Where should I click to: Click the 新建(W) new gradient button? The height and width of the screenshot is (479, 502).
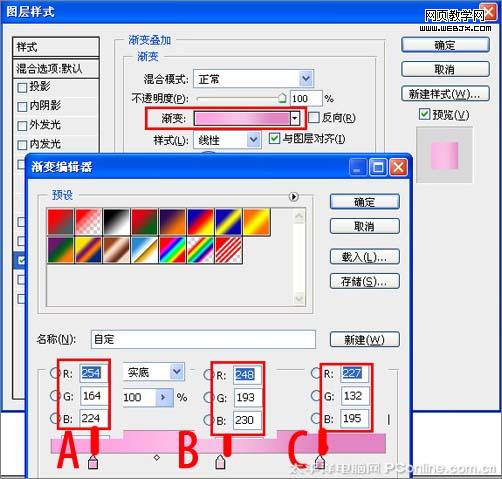pyautogui.click(x=365, y=340)
